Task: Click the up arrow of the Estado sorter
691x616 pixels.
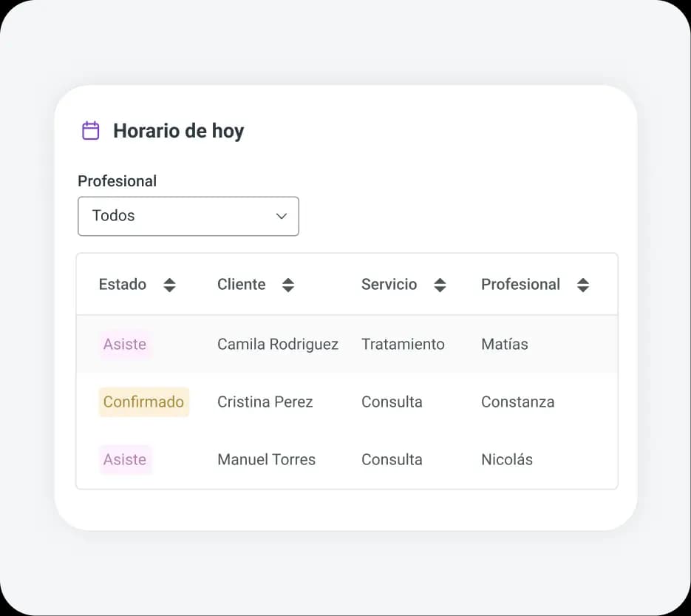Action: (169, 280)
